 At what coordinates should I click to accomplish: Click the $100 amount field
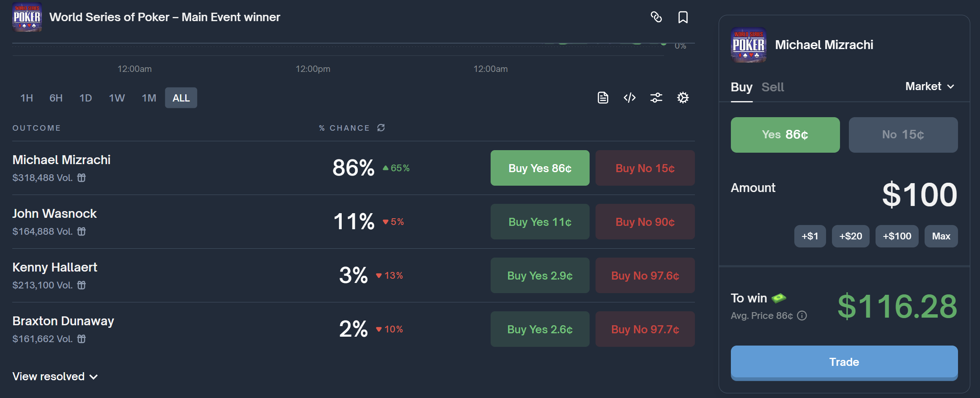(x=920, y=195)
